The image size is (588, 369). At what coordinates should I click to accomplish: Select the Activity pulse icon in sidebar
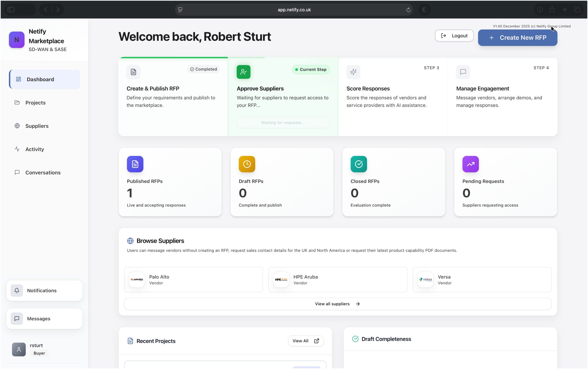point(17,149)
